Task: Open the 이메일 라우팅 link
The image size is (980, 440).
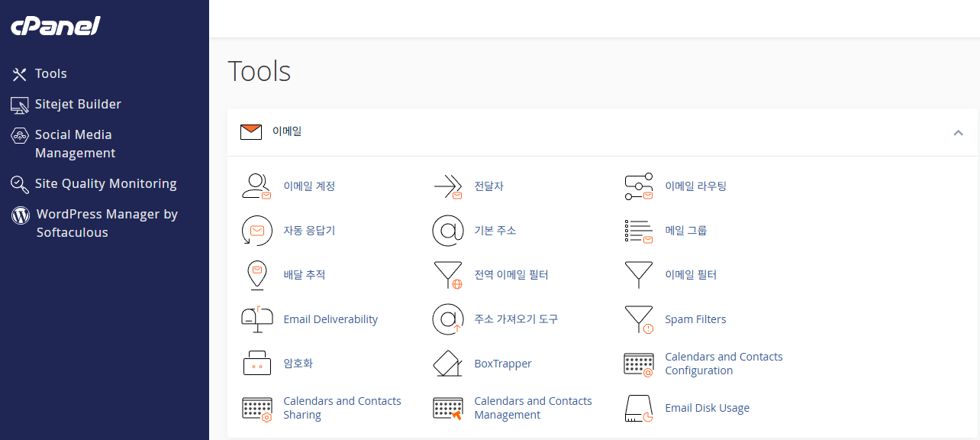Action: pos(695,186)
